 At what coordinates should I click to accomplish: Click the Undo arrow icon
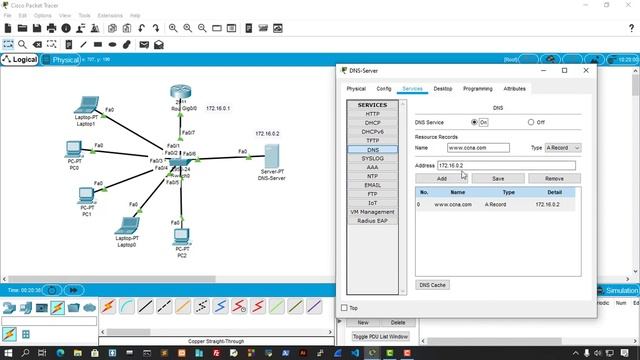[142, 28]
